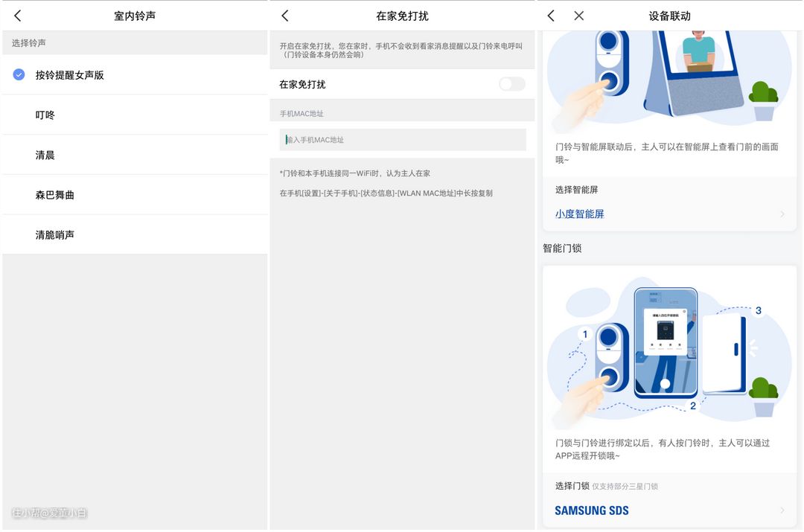Select the checked 按铃提醒女声版 ringtone mark
Viewport: 804px width, 532px height.
tap(19, 75)
